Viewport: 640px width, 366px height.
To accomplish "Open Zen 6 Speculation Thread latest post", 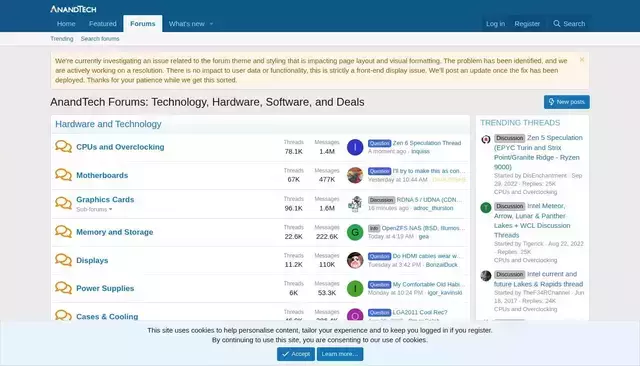I will 427,143.
